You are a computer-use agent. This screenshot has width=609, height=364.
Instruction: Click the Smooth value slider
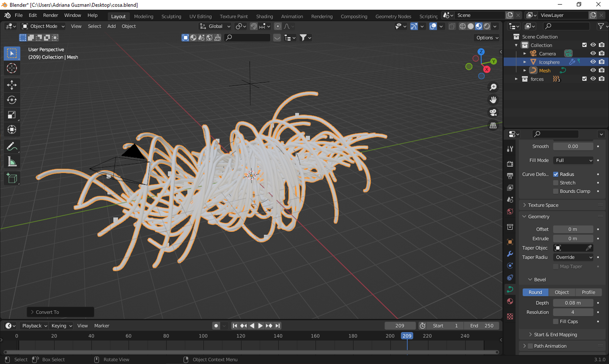coord(573,146)
